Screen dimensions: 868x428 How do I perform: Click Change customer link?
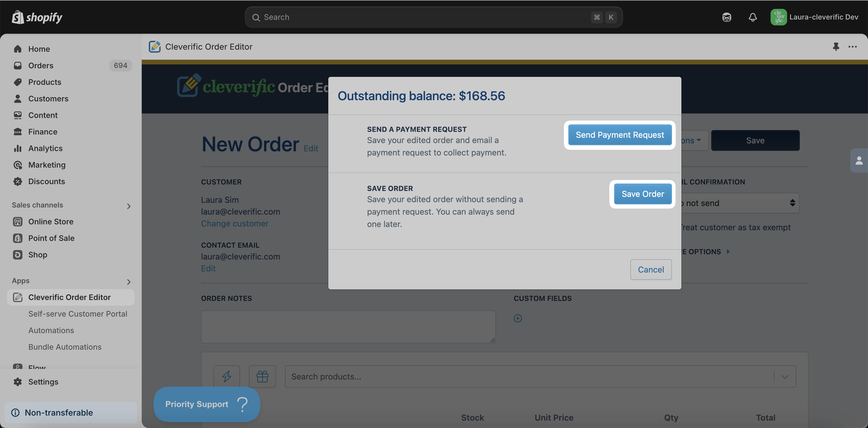pyautogui.click(x=234, y=223)
